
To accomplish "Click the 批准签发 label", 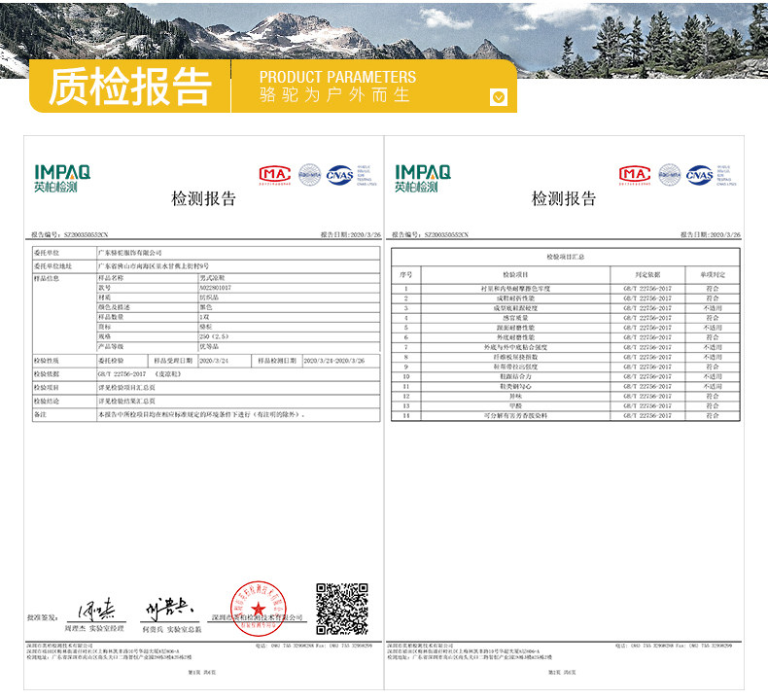I will pos(43,617).
